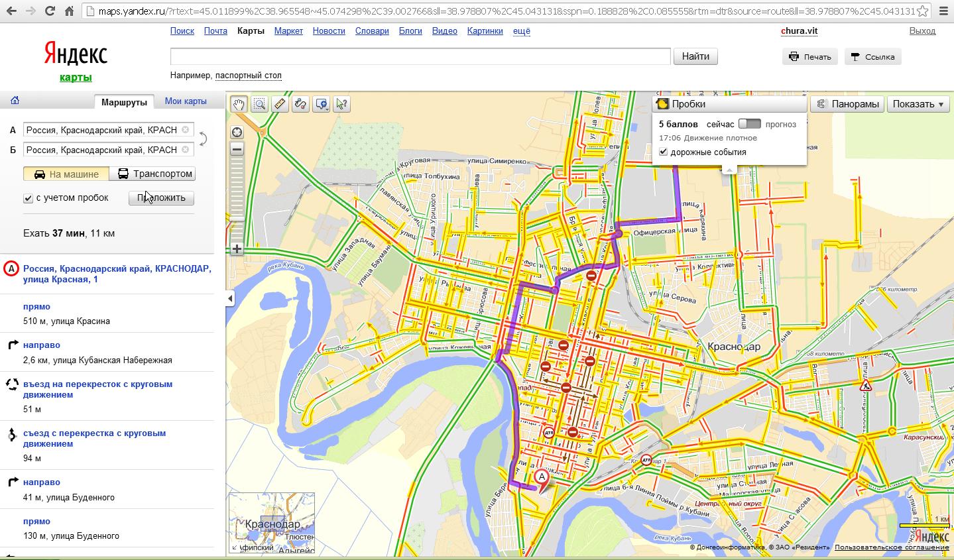Open the ещё services menu
The width and height of the screenshot is (954, 560).
(522, 31)
